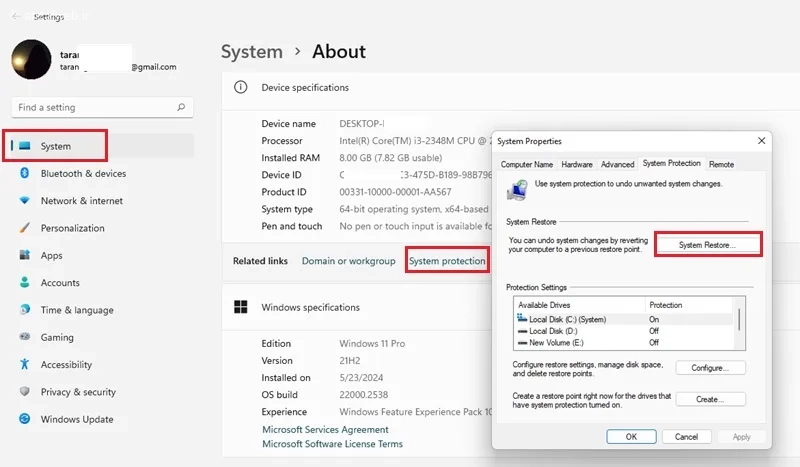Click the Accounts person icon
The height and width of the screenshot is (467, 800).
coord(24,282)
